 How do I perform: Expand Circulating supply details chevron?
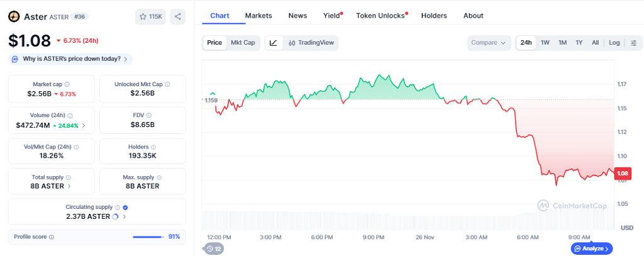coord(125,216)
